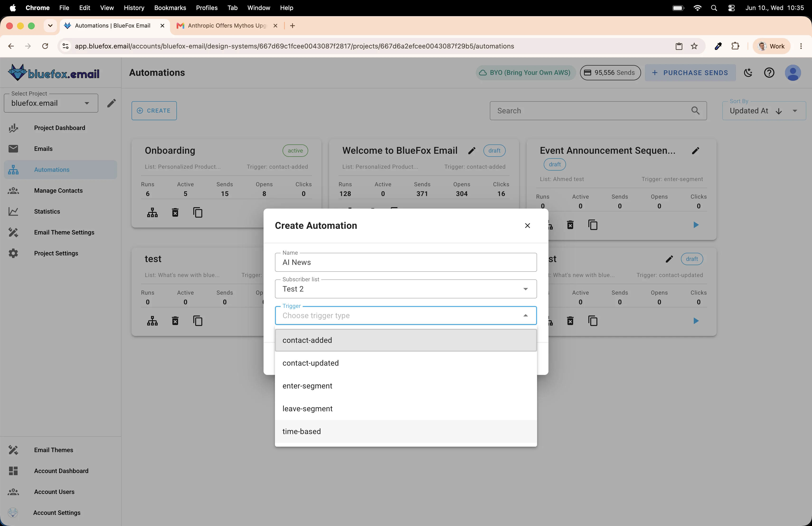Open the help question mark icon
Image resolution: width=812 pixels, height=526 pixels.
pyautogui.click(x=769, y=73)
